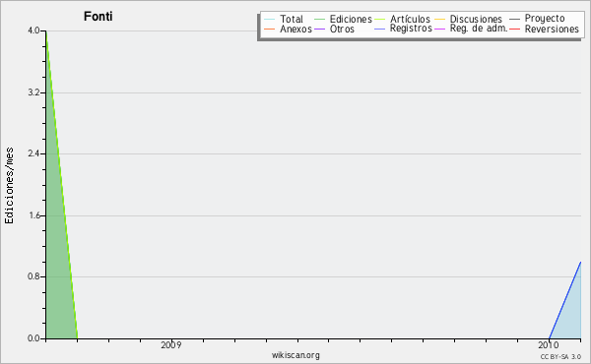This screenshot has height=364, width=591.
Task: Click the 1.6 y-axis value
Action: pyautogui.click(x=33, y=215)
